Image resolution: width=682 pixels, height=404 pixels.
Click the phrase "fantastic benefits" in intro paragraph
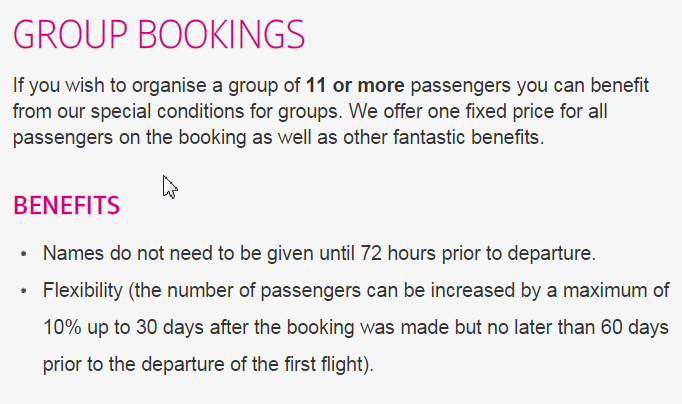(x=468, y=137)
